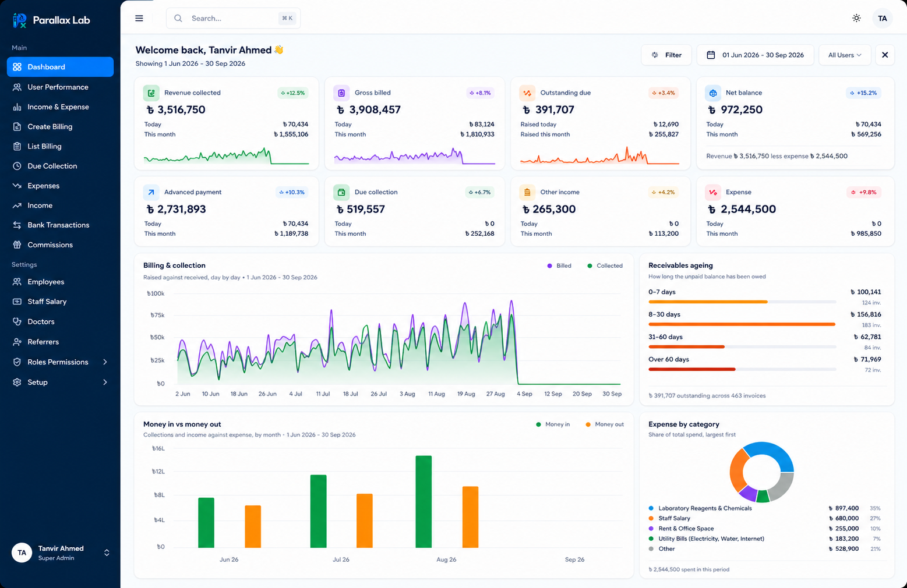Expand the Setup submenu chevron
This screenshot has height=588, width=907.
click(105, 382)
